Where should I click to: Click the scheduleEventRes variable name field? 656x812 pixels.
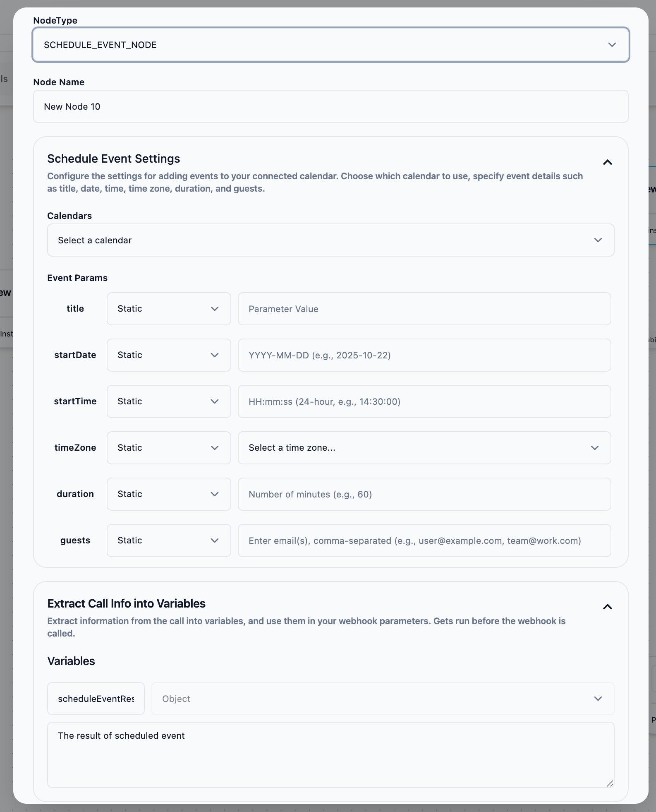pos(96,699)
